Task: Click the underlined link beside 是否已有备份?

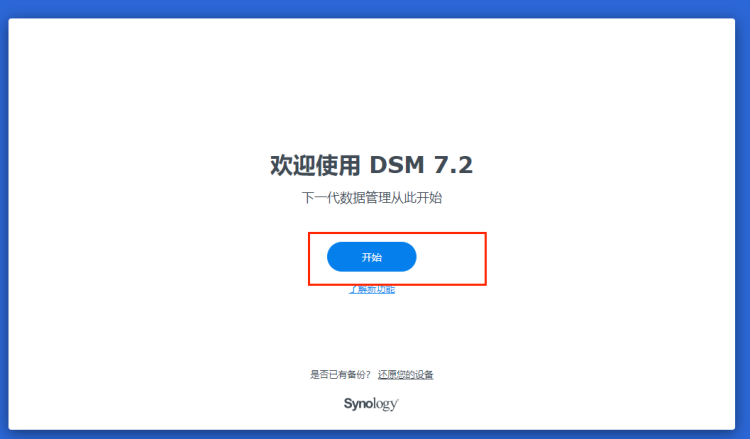Action: pyautogui.click(x=406, y=374)
